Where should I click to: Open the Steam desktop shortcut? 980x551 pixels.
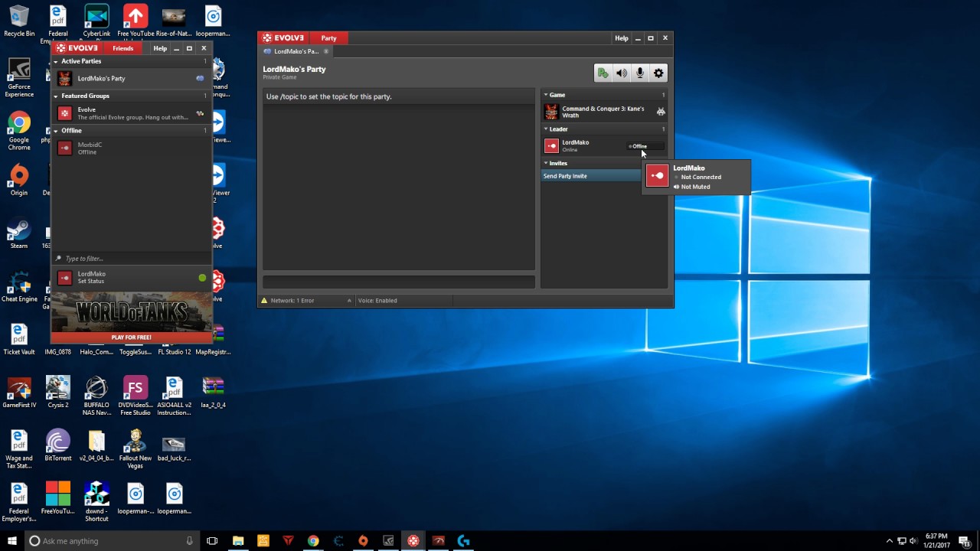(x=19, y=234)
